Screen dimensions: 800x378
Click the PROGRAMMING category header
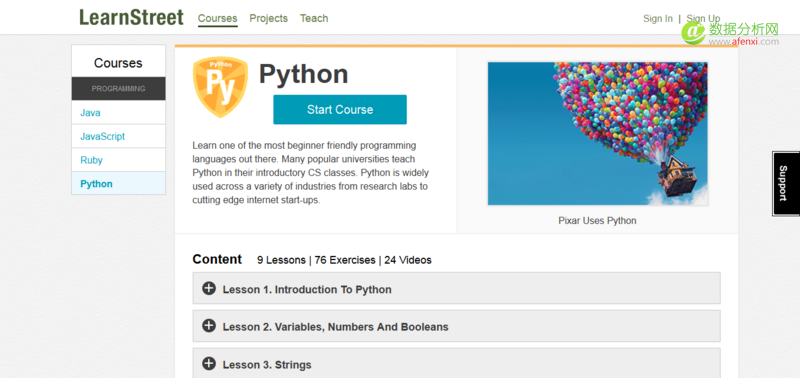point(118,89)
